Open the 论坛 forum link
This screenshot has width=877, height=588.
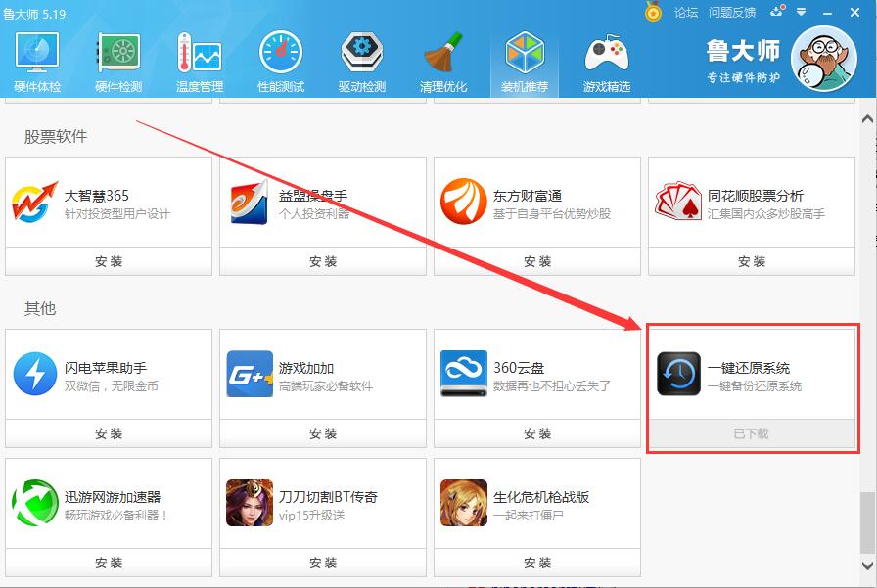688,12
